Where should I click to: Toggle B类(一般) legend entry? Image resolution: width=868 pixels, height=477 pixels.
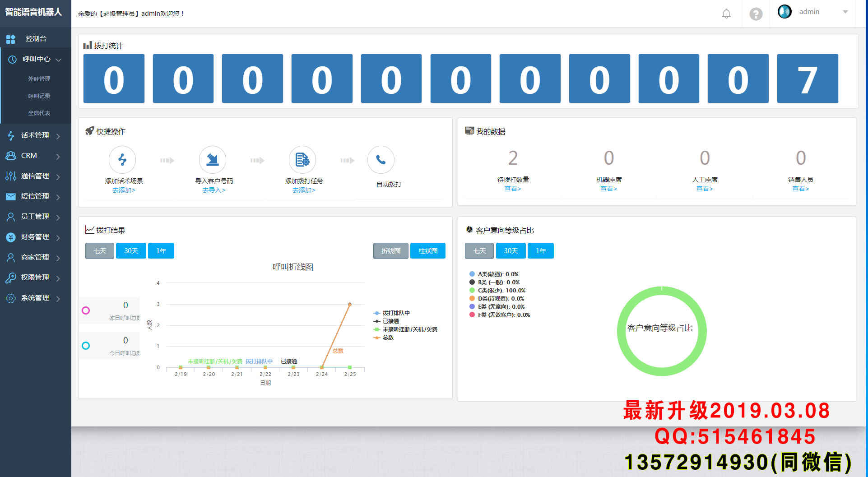pyautogui.click(x=494, y=282)
